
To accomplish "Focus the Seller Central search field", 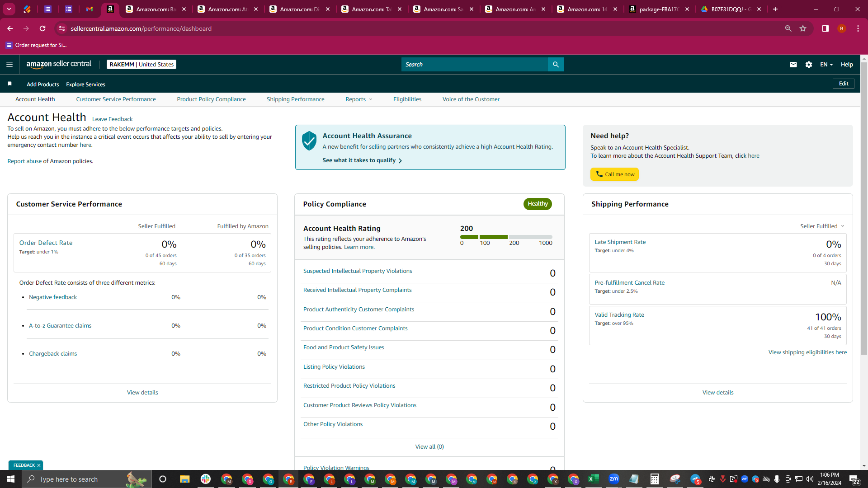I will click(x=474, y=65).
